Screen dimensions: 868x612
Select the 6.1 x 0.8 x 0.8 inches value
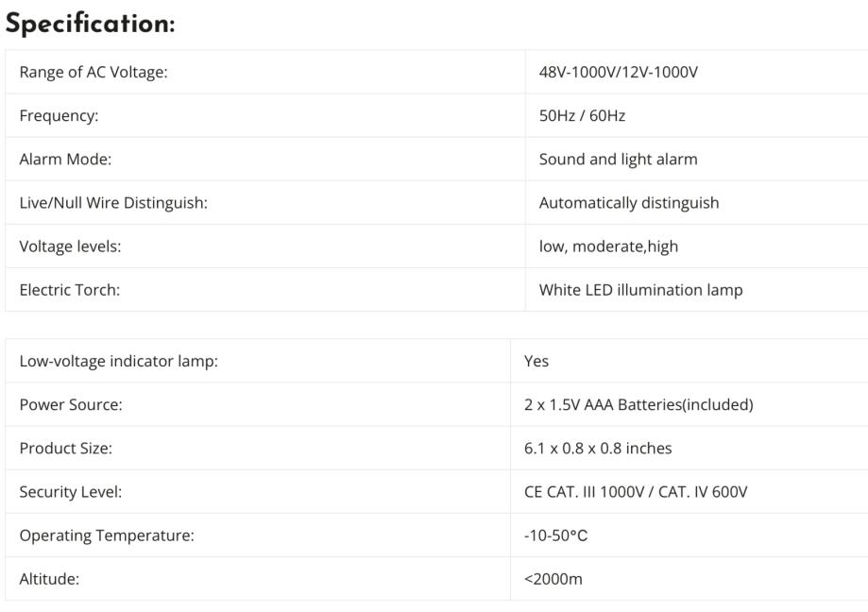[598, 448]
